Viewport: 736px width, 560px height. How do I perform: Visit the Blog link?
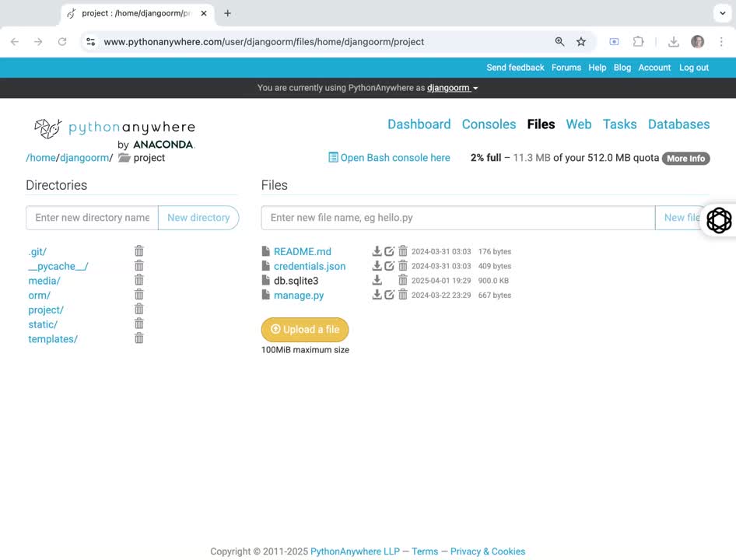pyautogui.click(x=622, y=68)
